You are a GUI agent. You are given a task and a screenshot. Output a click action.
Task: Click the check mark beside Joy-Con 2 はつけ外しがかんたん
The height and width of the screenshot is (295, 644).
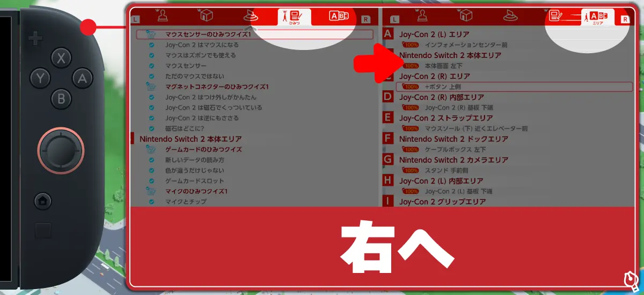click(151, 97)
